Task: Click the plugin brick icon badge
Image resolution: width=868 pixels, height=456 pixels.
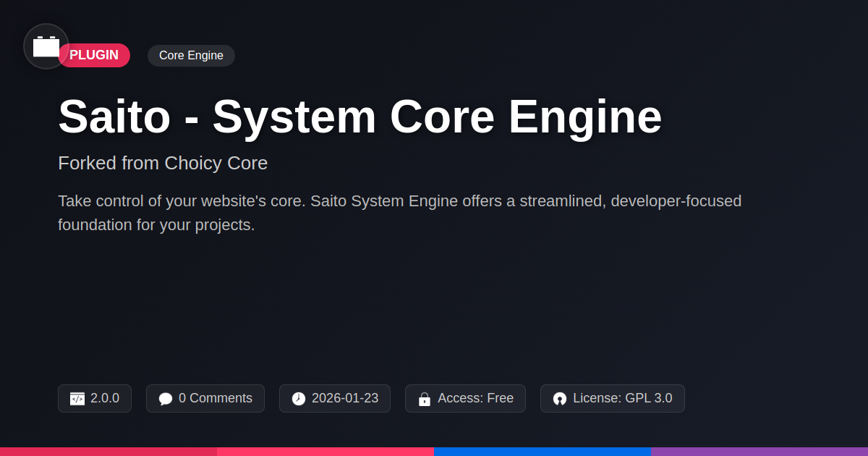Action: pos(46,46)
